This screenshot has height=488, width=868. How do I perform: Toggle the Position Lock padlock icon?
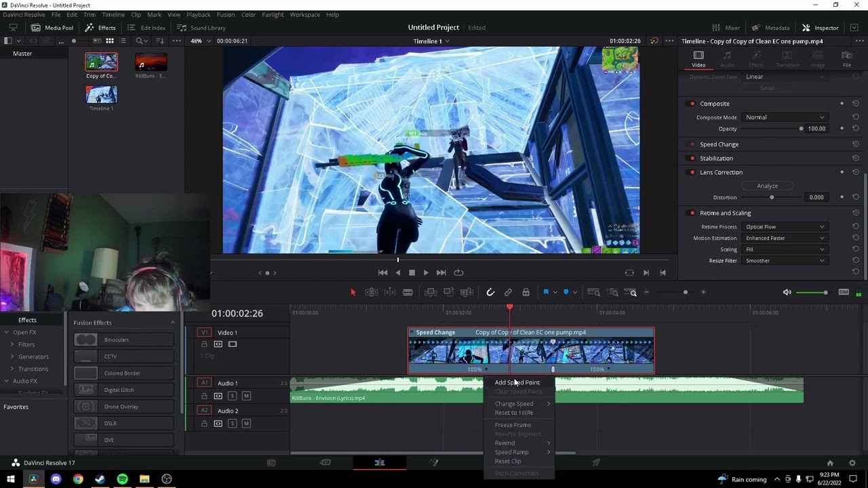coord(526,292)
